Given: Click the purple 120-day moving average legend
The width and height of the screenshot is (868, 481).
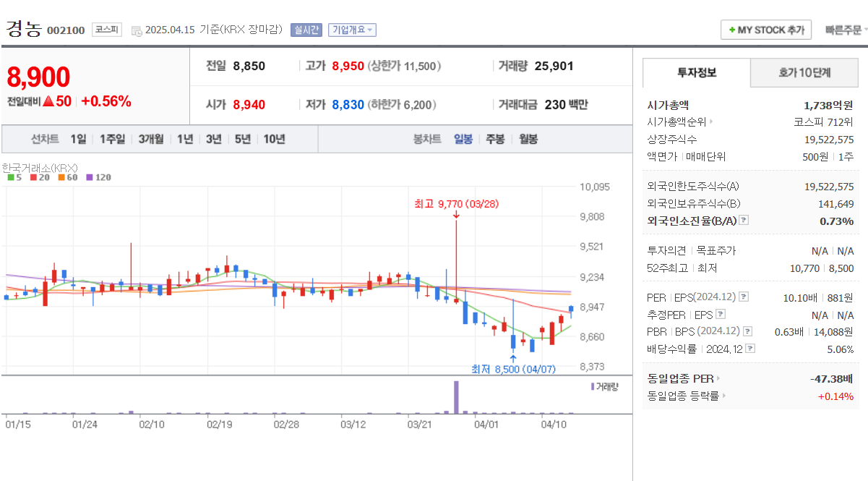Looking at the screenshot, I should pos(98,177).
